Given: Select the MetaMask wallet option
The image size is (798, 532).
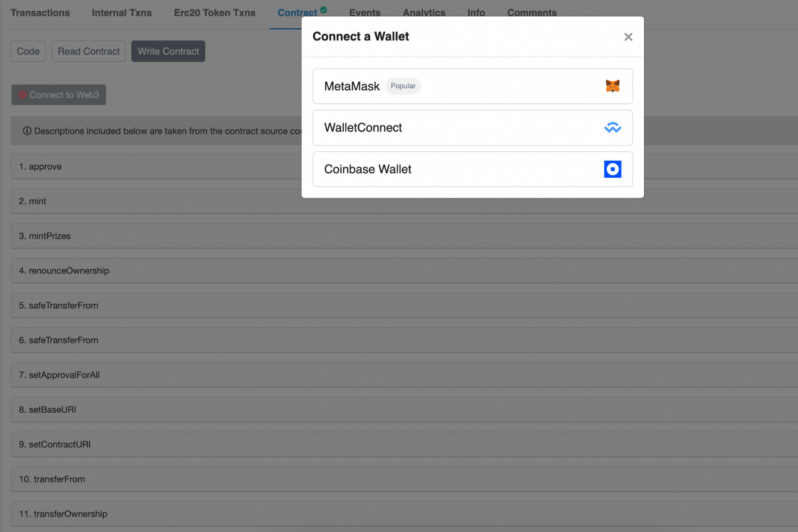Looking at the screenshot, I should pyautogui.click(x=472, y=86).
